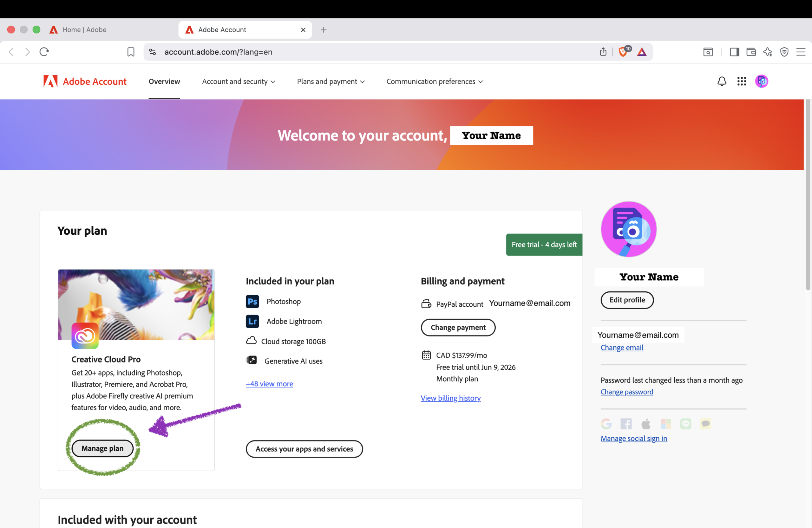Expand Plans and payment menu
This screenshot has height=528, width=812.
[x=331, y=81]
